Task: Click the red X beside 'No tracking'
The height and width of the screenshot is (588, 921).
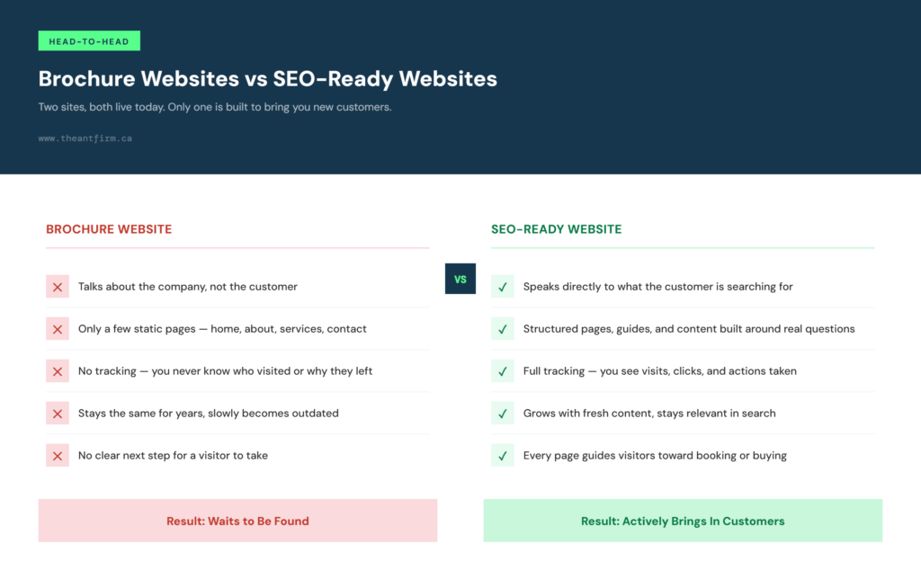Action: (x=58, y=371)
